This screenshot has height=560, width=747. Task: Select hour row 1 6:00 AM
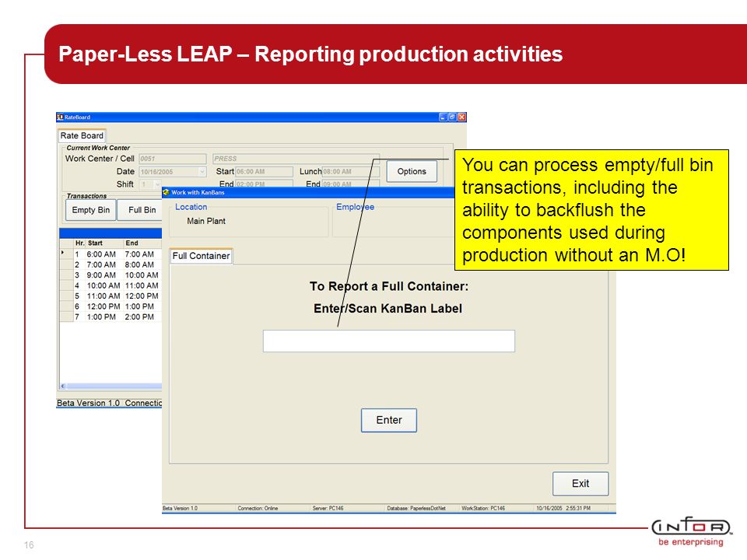coord(111,254)
